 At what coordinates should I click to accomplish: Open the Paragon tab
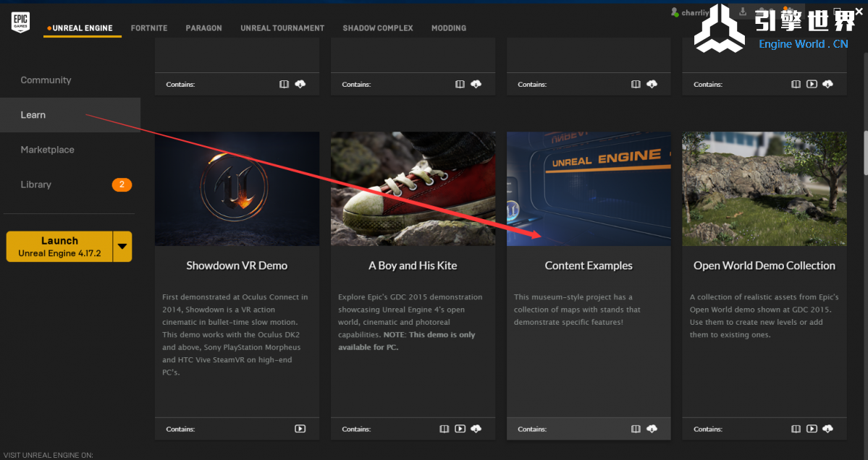[203, 28]
